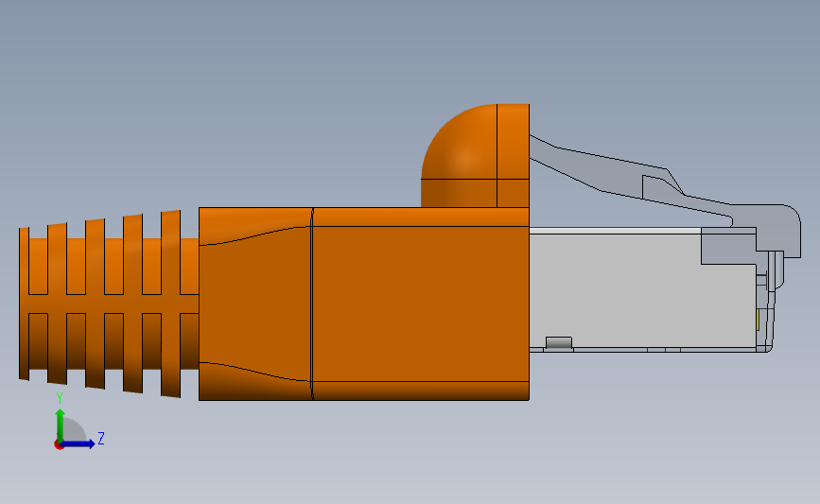This screenshot has height=504, width=820.
Task: Select the orange rounded latch hood on the boot
Action: (475, 156)
